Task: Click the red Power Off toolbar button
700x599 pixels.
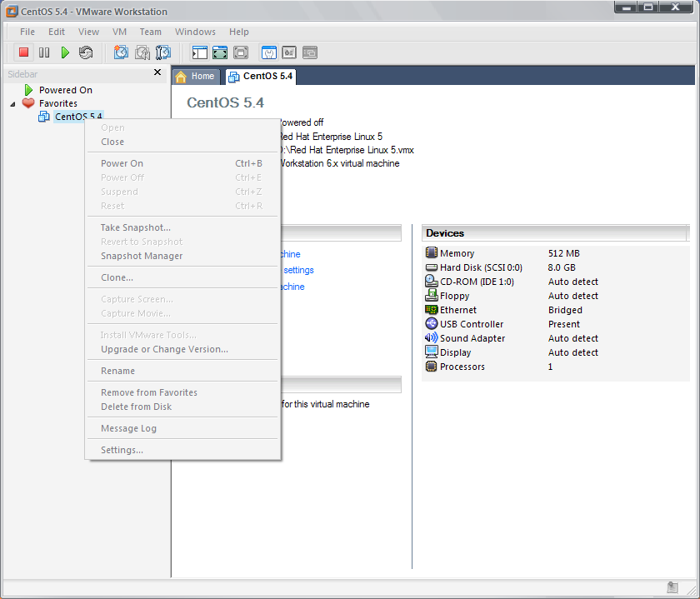Action: pos(24,52)
